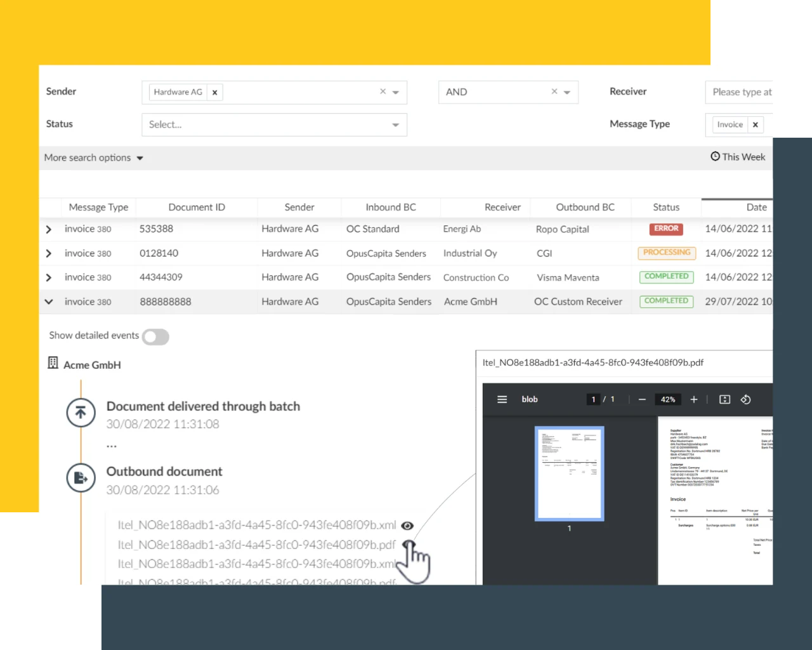Click the Ropo Capital outbound cell
The width and height of the screenshot is (812, 650).
[562, 229]
